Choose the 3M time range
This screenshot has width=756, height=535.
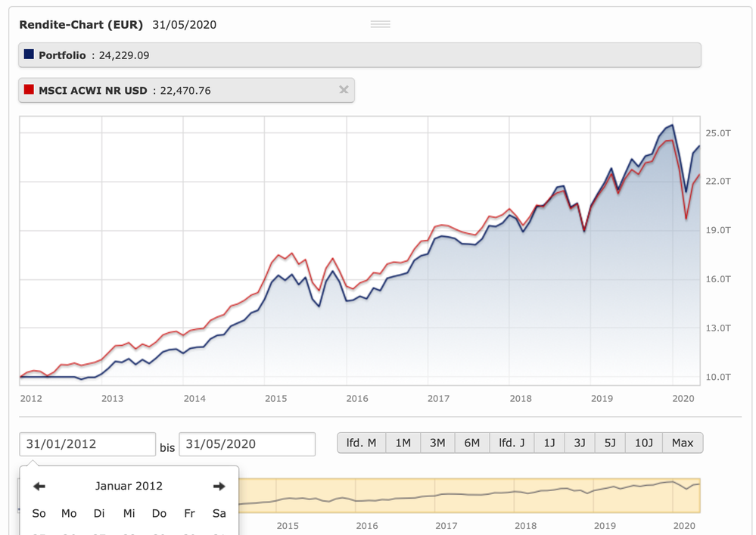(437, 443)
